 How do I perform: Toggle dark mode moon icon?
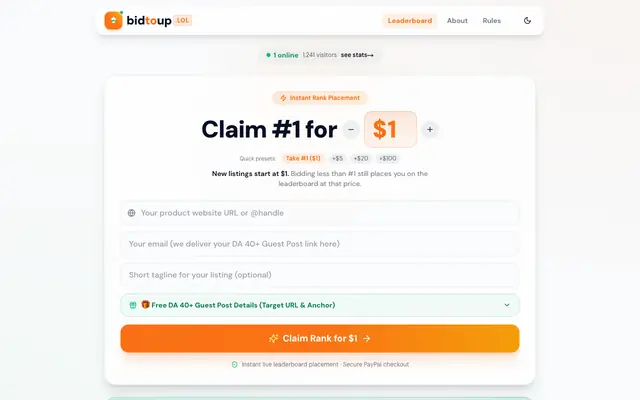coord(527,20)
